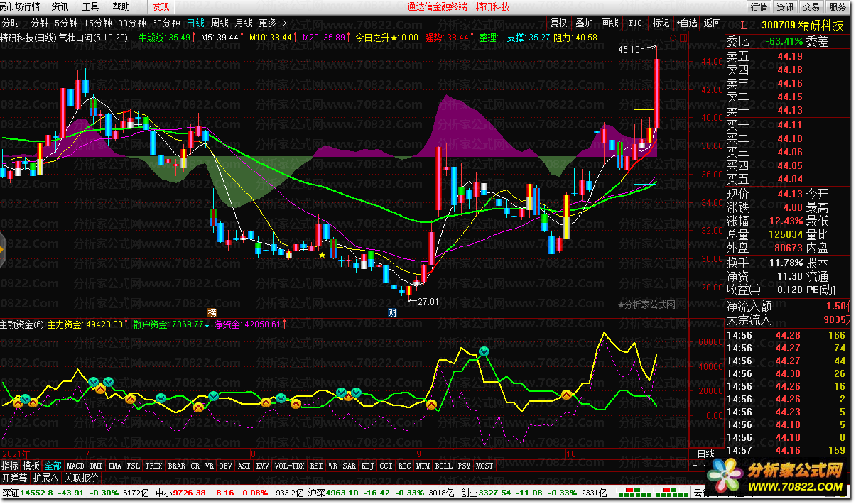Image resolution: width=856 pixels, height=504 pixels.
Task: Open the 工具 menu
Action: pyautogui.click(x=90, y=6)
